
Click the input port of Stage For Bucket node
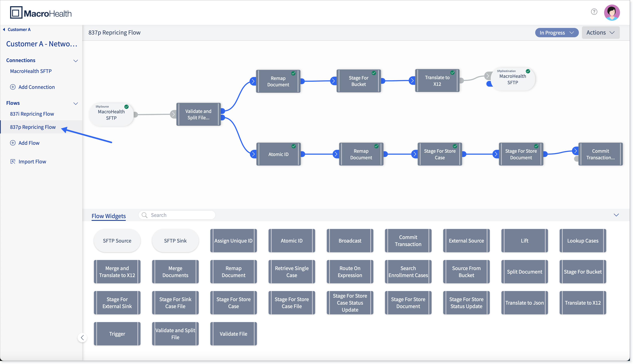click(x=333, y=81)
